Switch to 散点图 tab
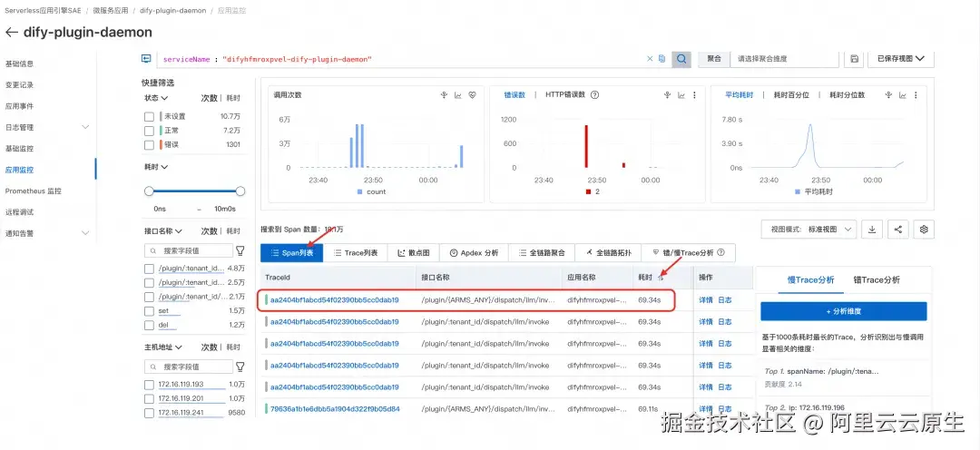 coord(414,253)
